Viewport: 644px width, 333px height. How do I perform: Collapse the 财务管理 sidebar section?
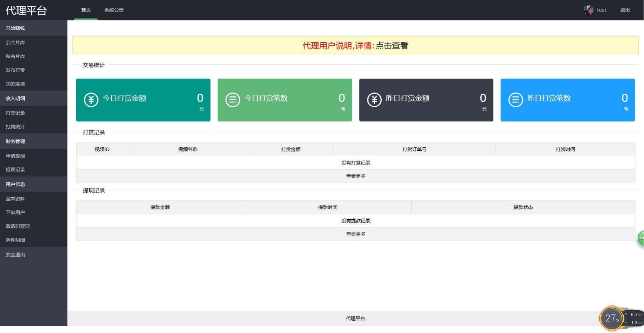coord(34,141)
